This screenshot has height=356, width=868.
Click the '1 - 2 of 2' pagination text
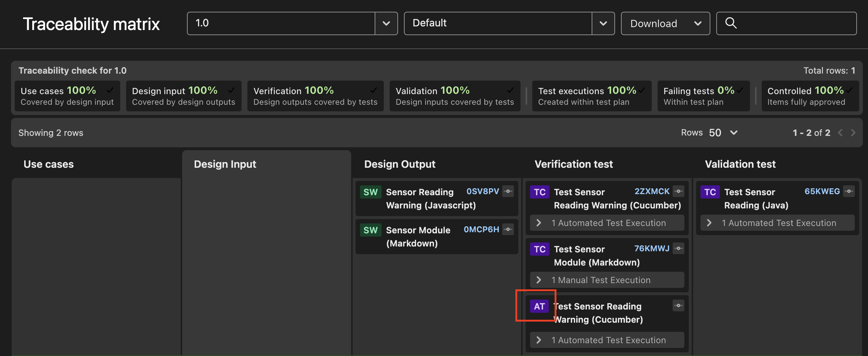812,133
